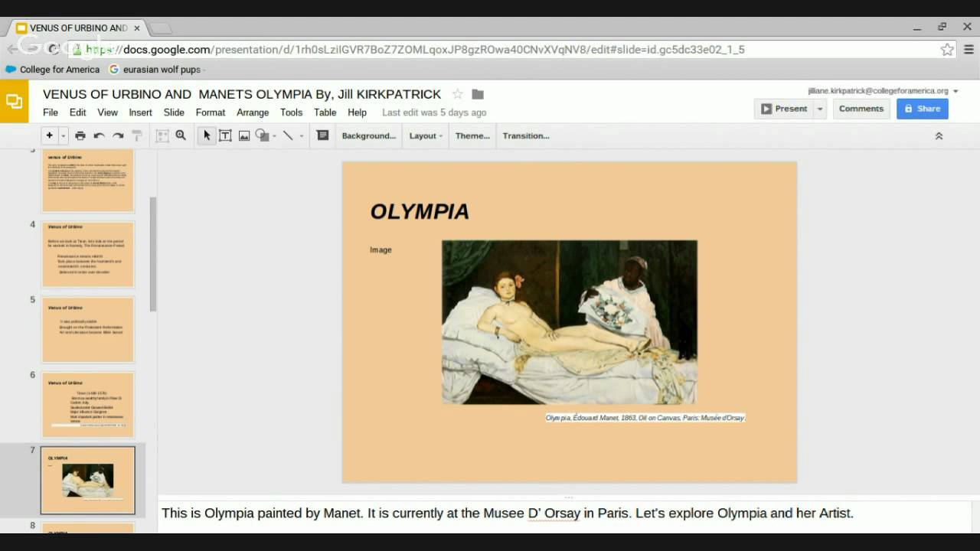The image size is (980, 551).
Task: Open the Present options dropdown arrow
Action: pyautogui.click(x=819, y=109)
